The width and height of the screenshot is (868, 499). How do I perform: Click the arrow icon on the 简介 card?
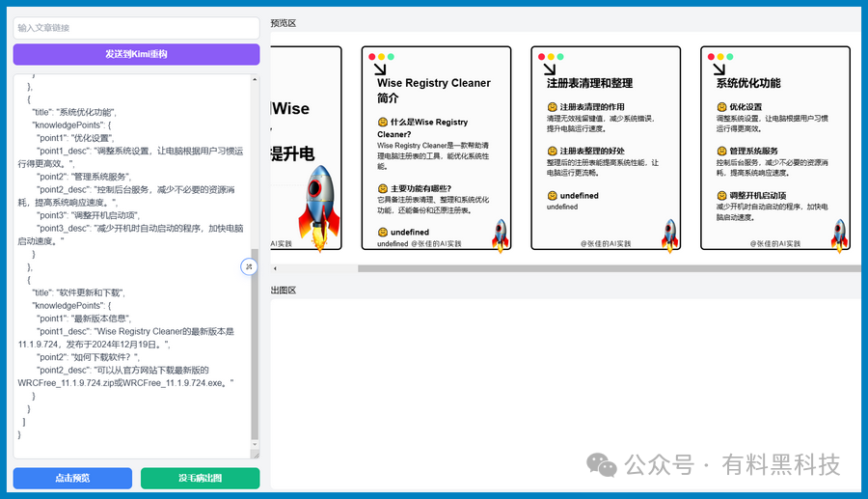point(380,69)
